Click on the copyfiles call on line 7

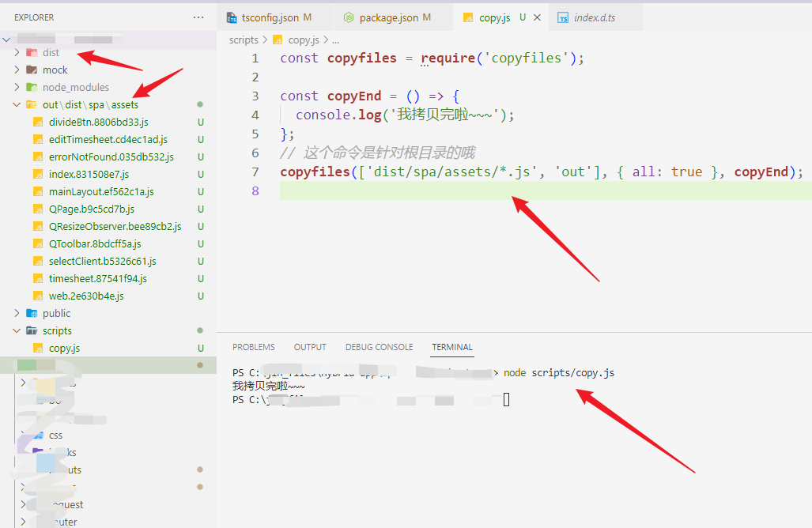315,172
